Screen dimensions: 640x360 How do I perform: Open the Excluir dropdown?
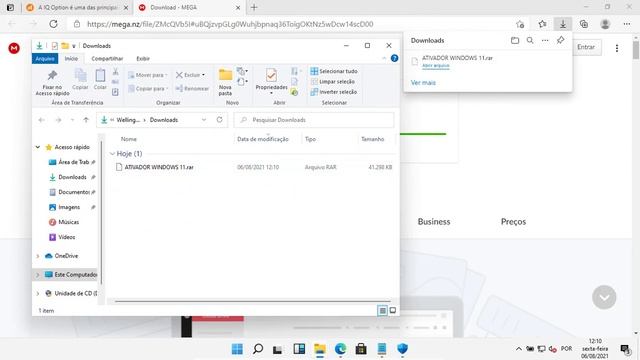[190, 75]
